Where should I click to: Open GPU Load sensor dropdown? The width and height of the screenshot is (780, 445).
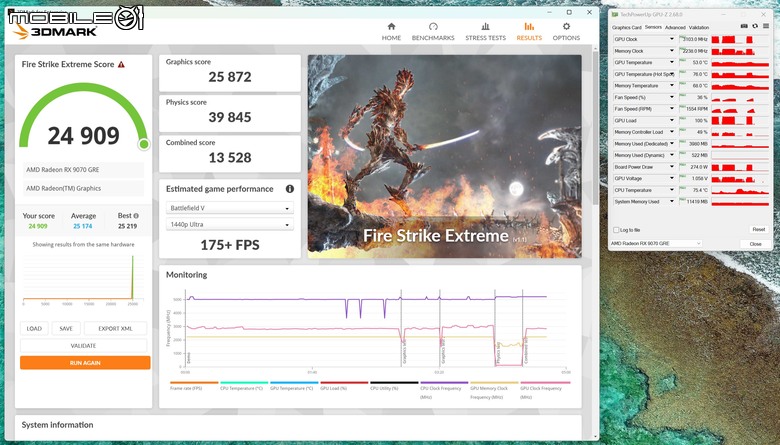click(x=672, y=120)
